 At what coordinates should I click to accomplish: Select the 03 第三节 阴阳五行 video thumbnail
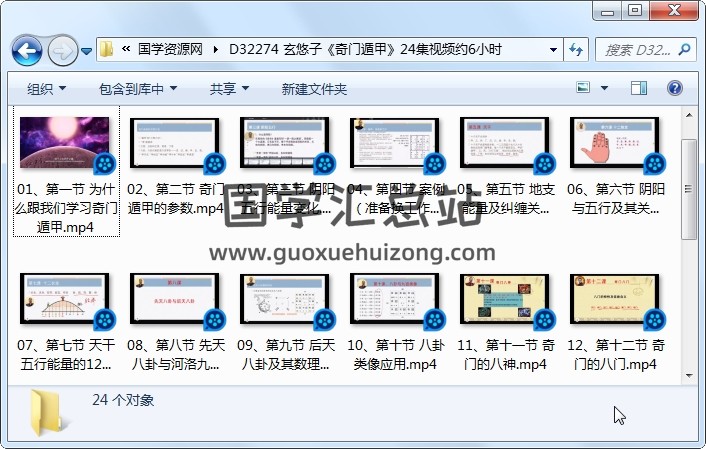[x=285, y=143]
